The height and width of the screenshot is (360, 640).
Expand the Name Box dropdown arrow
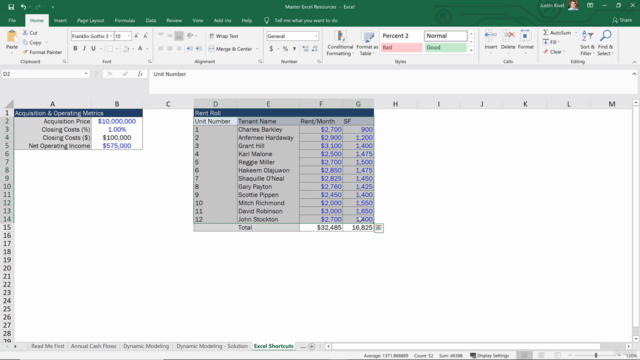tap(86, 74)
